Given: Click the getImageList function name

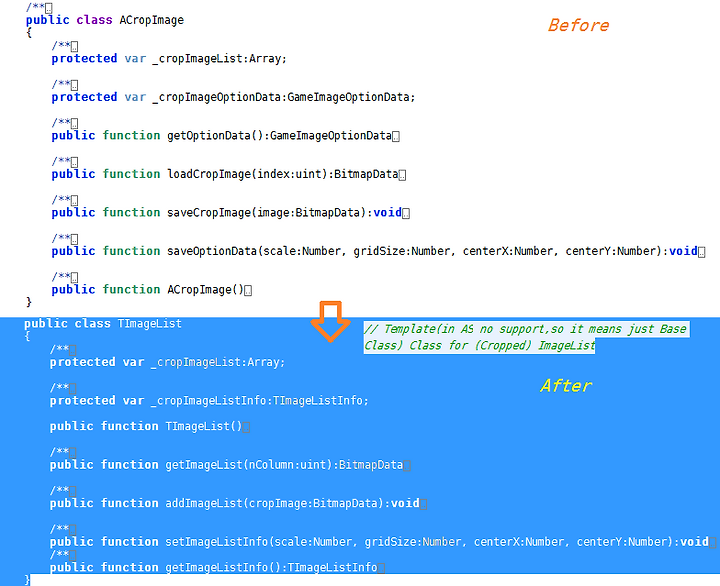Looking at the screenshot, I should [x=204, y=465].
